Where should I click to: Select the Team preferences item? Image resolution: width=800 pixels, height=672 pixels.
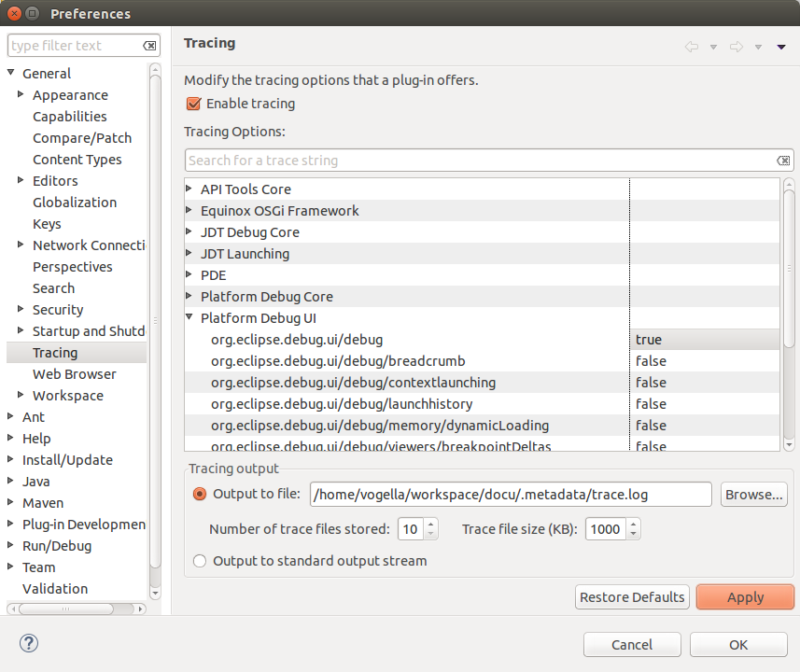click(x=39, y=567)
